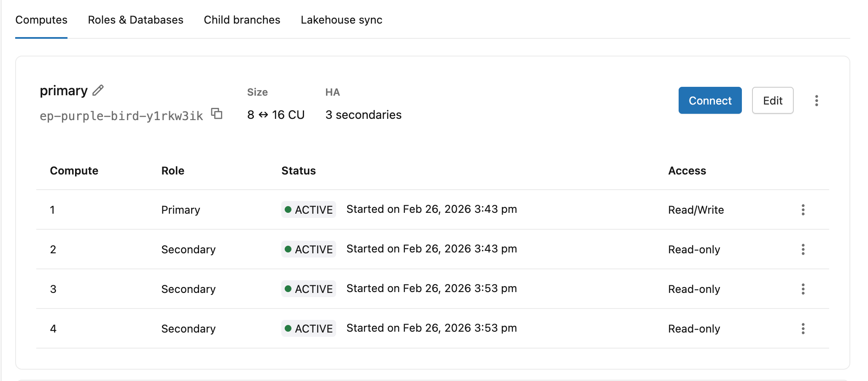
Task: Click the Edit button
Action: 772,100
